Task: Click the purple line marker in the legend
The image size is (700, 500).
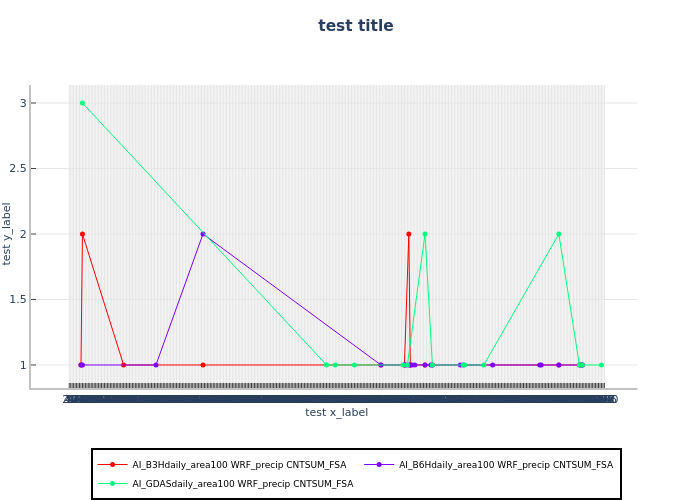Action: tap(379, 465)
